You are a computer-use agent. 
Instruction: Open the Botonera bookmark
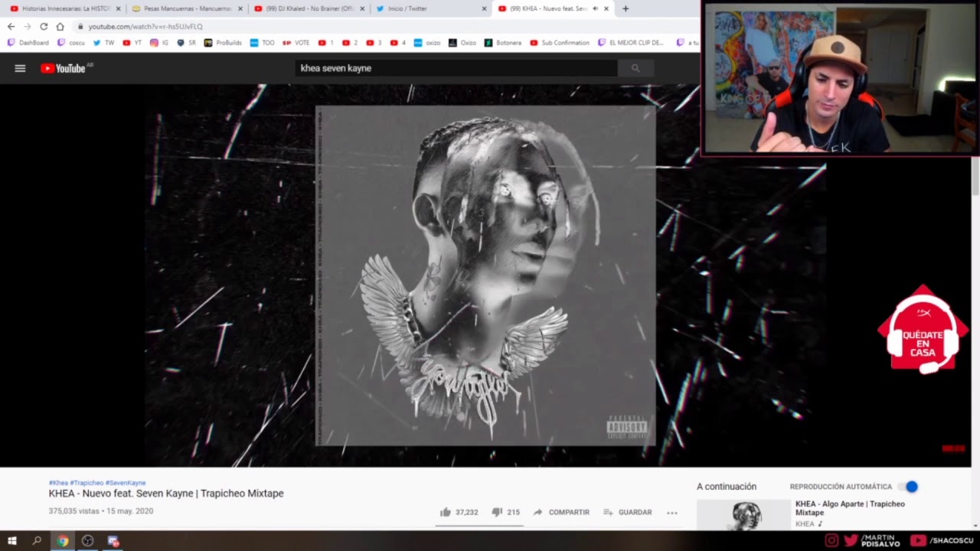(503, 43)
